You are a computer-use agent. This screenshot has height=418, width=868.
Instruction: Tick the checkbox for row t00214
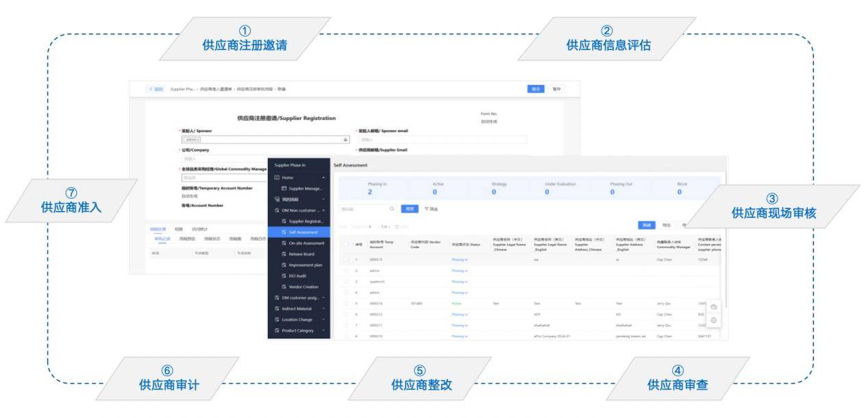[x=347, y=303]
